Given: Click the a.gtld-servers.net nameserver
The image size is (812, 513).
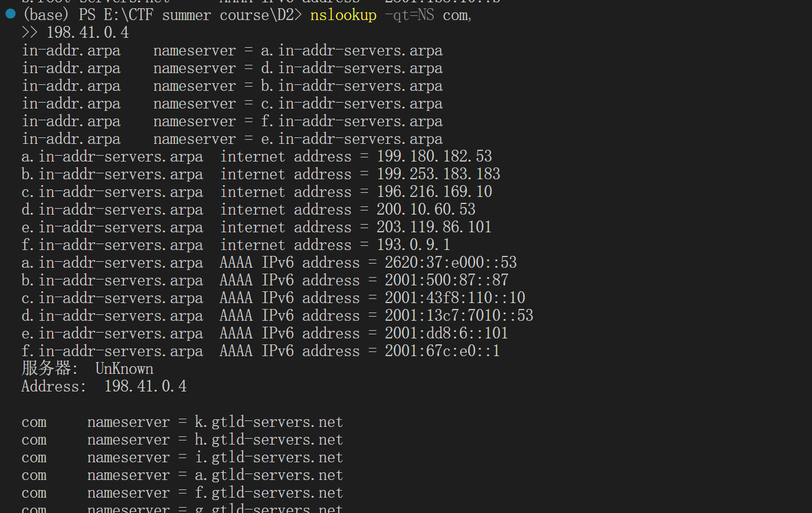Looking at the screenshot, I should point(269,475).
